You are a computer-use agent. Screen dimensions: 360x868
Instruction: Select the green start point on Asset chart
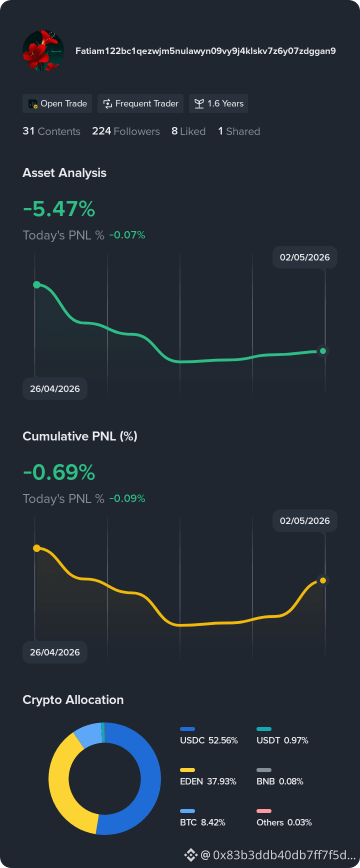pyautogui.click(x=36, y=284)
